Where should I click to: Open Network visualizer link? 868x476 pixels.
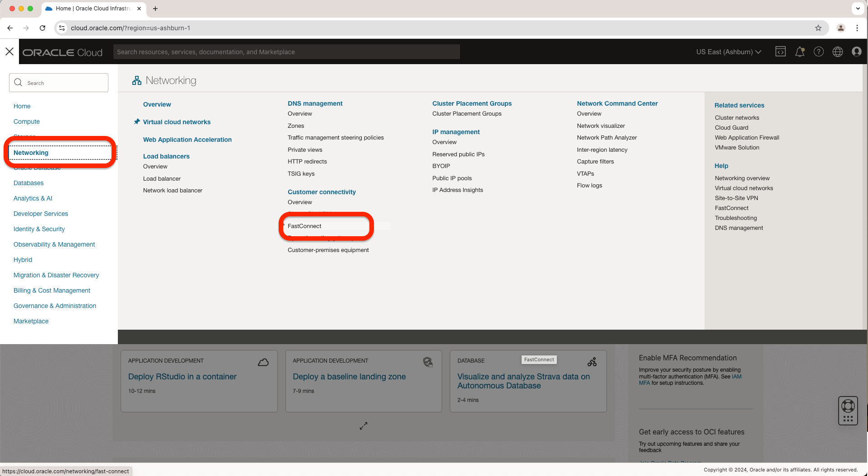coord(601,126)
